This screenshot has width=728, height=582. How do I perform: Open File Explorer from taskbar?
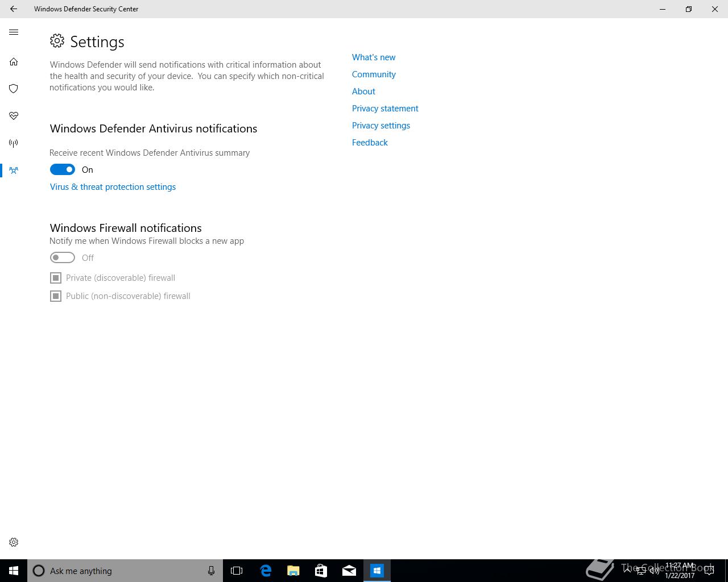[x=293, y=571]
